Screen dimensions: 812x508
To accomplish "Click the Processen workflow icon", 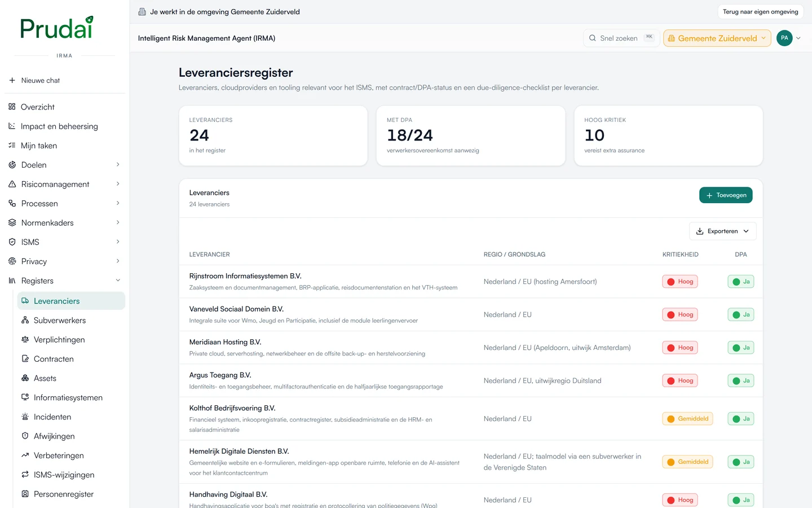I will (x=12, y=203).
